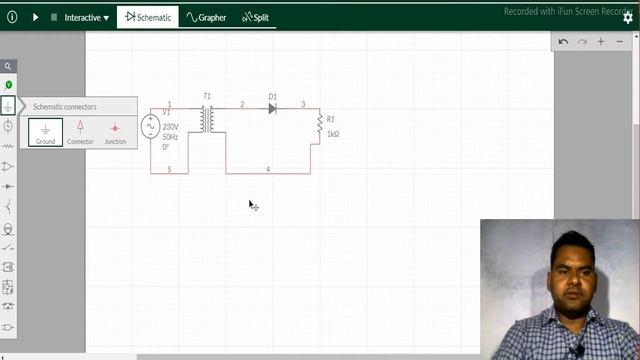640x360 pixels.
Task: Place a Ground connector
Action: coord(45,132)
